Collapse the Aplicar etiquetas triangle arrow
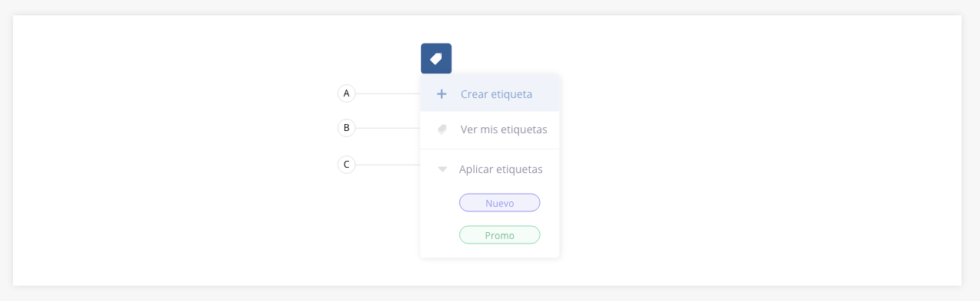The width and height of the screenshot is (980, 301). 442,169
